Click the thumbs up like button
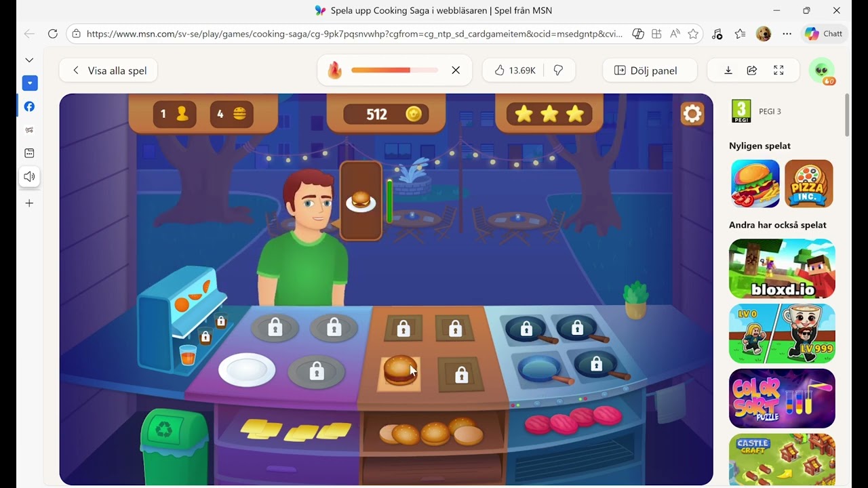 pyautogui.click(x=500, y=70)
